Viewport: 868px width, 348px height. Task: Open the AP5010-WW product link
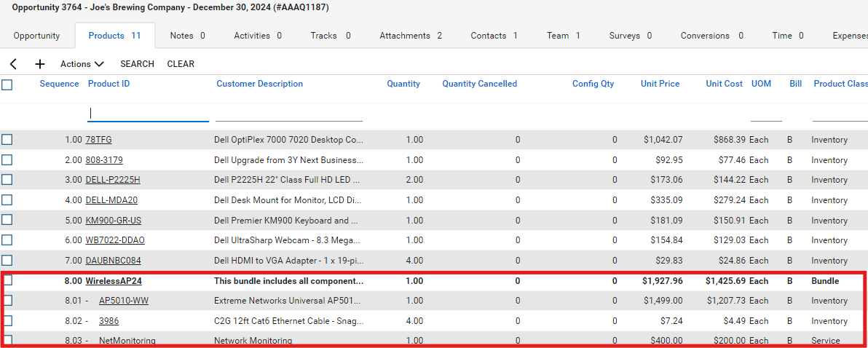click(x=123, y=301)
